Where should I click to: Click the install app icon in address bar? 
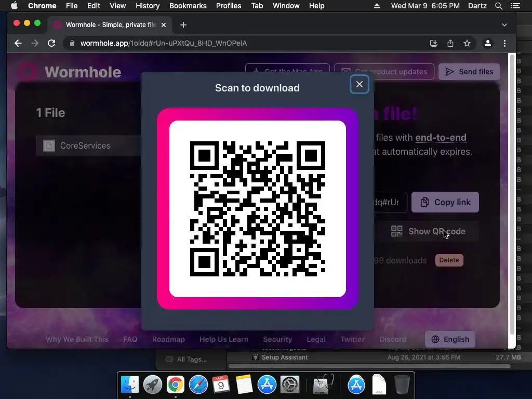(434, 43)
